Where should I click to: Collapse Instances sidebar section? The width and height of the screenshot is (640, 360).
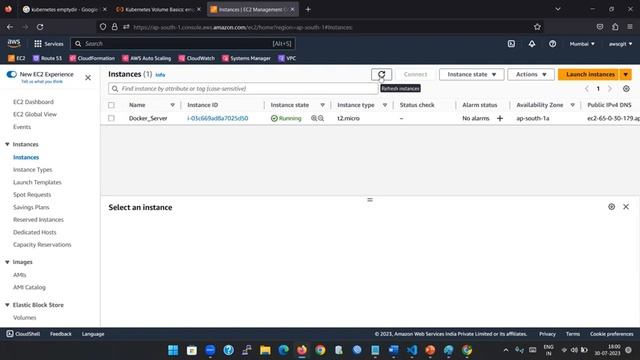tap(7, 144)
